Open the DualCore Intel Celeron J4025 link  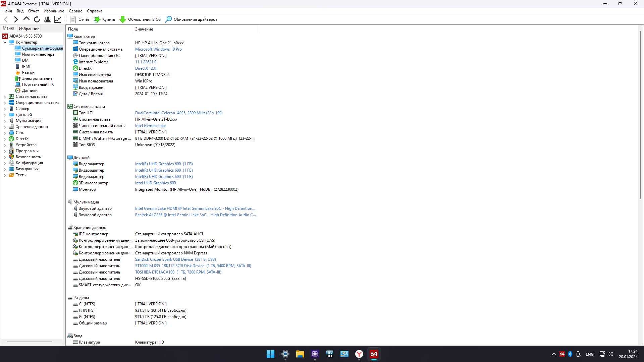tap(179, 113)
